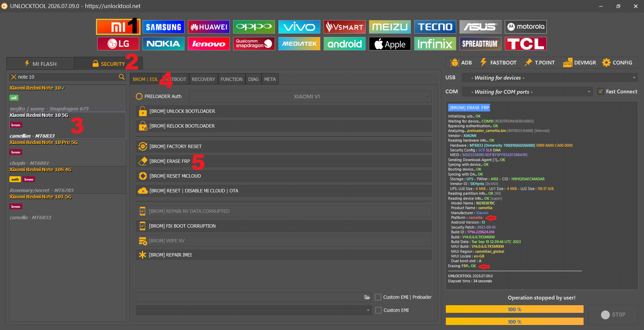The height and width of the screenshot is (330, 644).
Task: Select the Android brand logo
Action: (344, 44)
